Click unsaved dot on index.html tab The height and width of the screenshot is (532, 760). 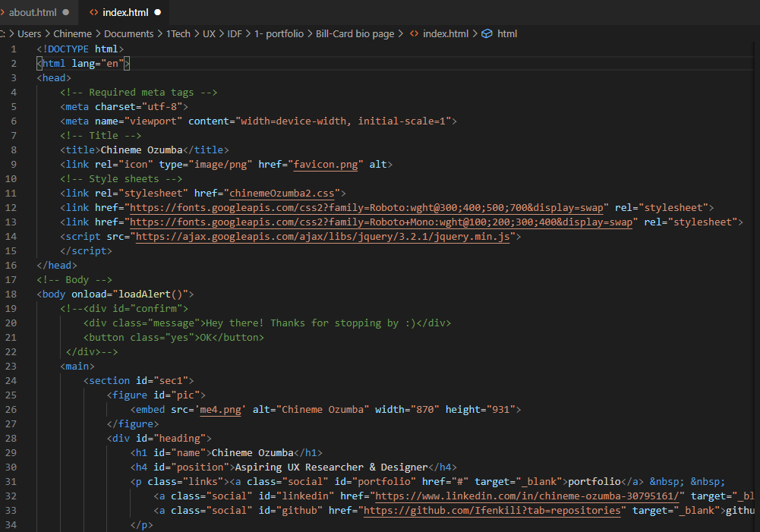coord(157,12)
